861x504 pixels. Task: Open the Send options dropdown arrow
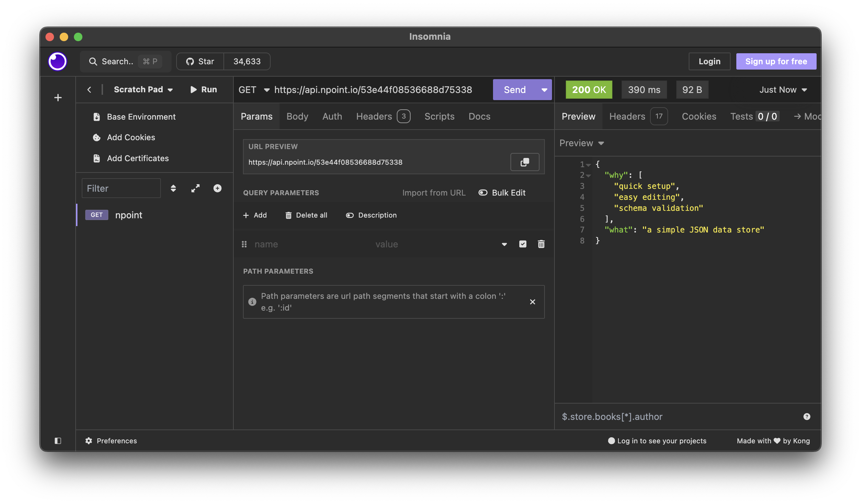point(544,90)
